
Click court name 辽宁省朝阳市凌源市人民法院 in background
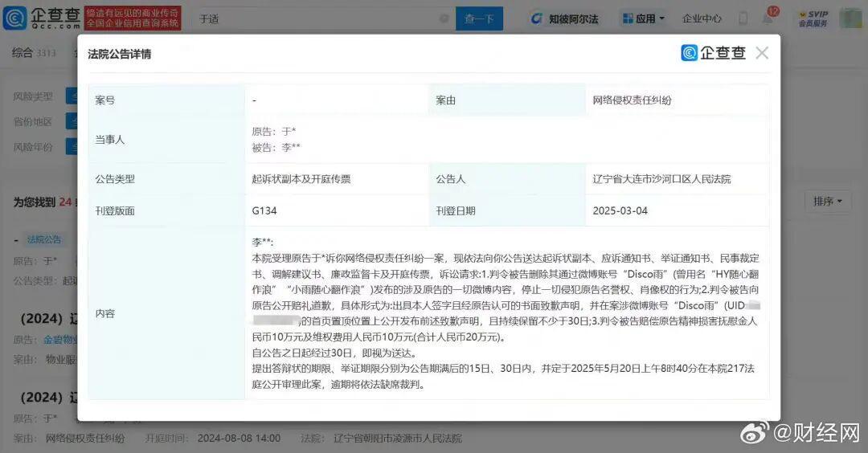398,439
